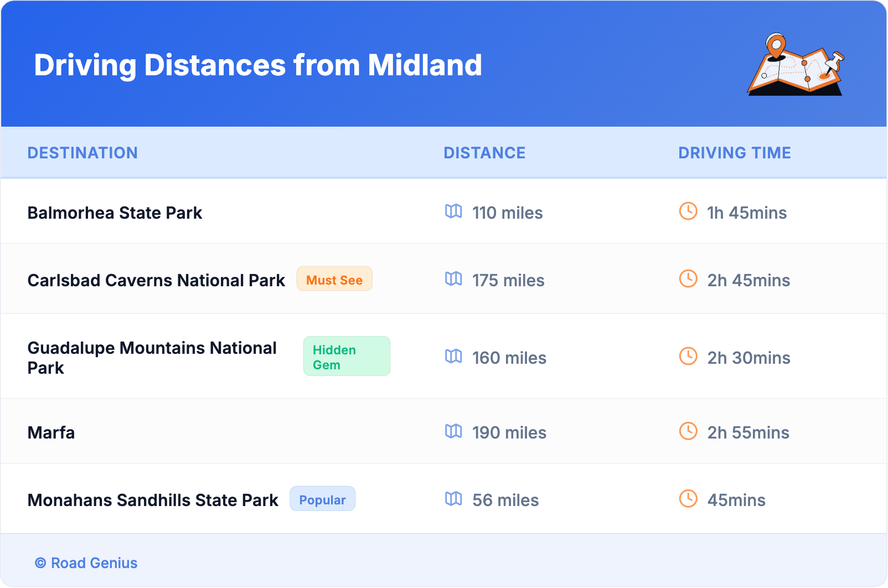This screenshot has width=888, height=588.
Task: Click map icon beside 190 miles
Action: click(x=453, y=431)
